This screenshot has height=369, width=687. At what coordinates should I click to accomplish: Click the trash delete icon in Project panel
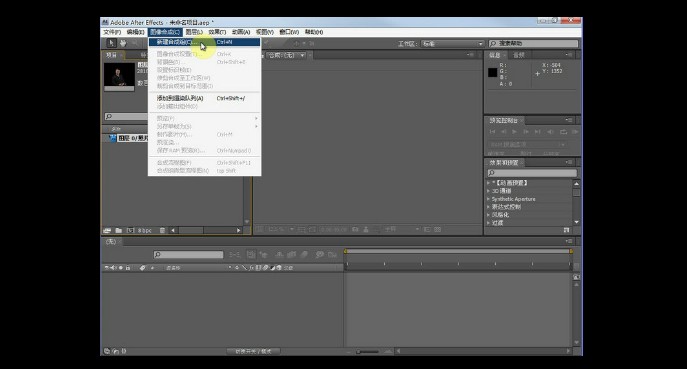162,230
